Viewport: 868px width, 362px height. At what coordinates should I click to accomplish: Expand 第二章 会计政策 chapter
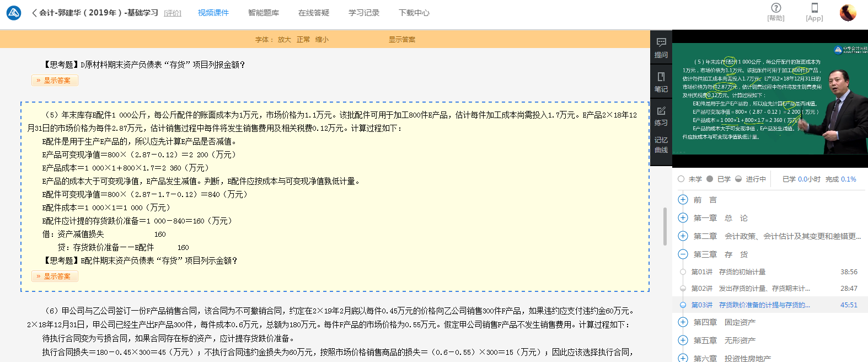click(683, 236)
